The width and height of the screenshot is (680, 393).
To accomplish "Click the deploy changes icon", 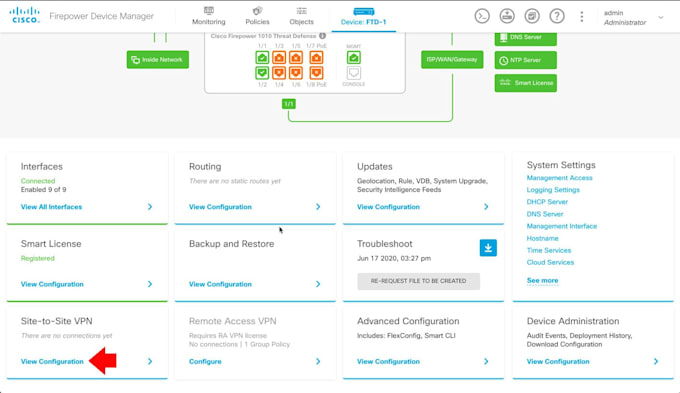I will [x=507, y=16].
